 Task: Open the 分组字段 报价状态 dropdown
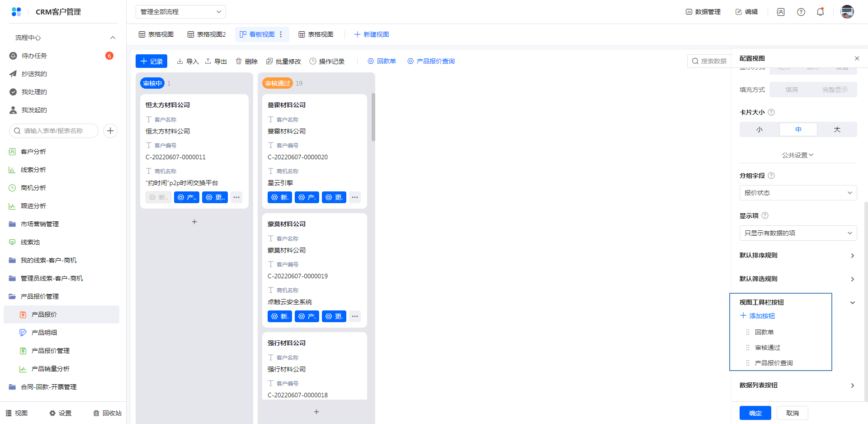click(798, 193)
